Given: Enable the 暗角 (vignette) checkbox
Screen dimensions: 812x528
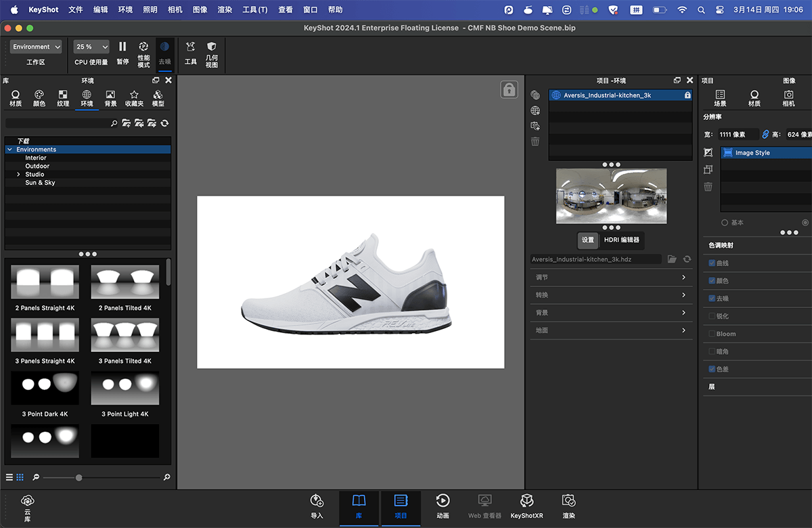Looking at the screenshot, I should (712, 351).
